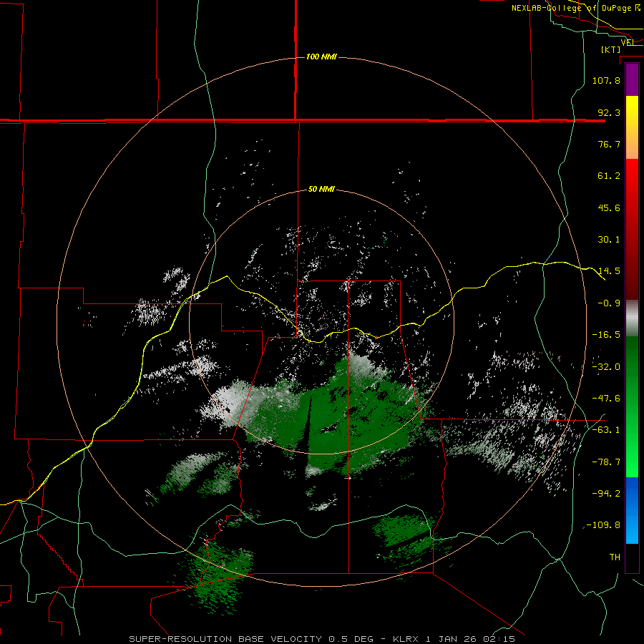Click the VEL legend title
Image resolution: width=644 pixels, height=644 pixels.
coord(627,42)
